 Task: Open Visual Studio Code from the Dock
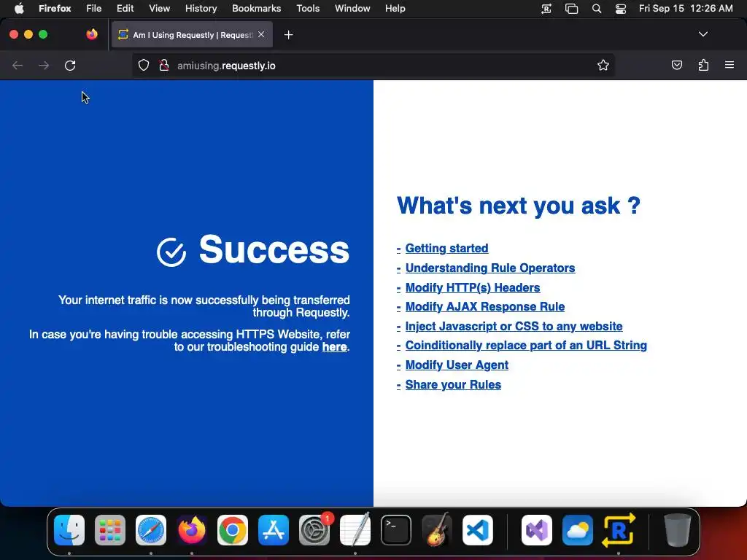[x=478, y=530]
